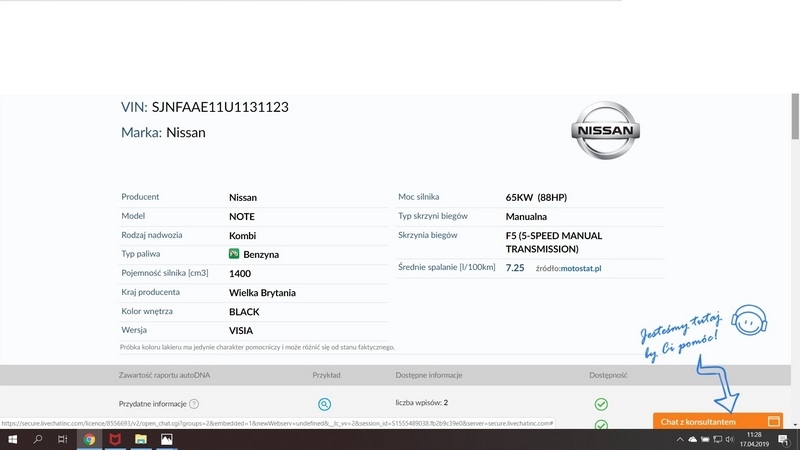Open McAfee red shield app on taskbar
Image resolution: width=800 pixels, height=450 pixels.
pyautogui.click(x=115, y=439)
